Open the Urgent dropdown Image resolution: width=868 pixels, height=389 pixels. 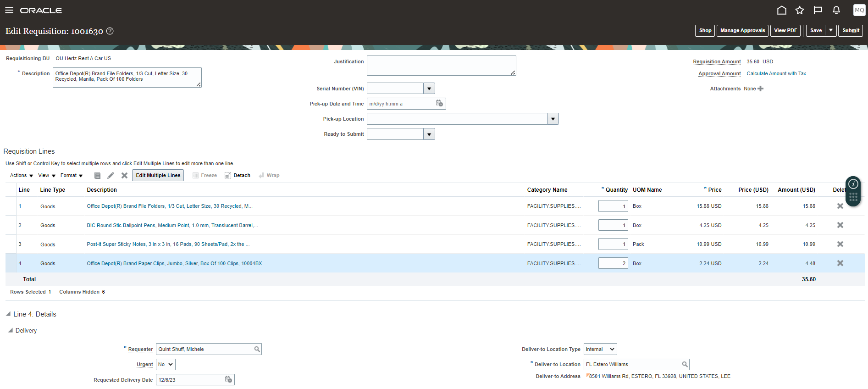(166, 364)
